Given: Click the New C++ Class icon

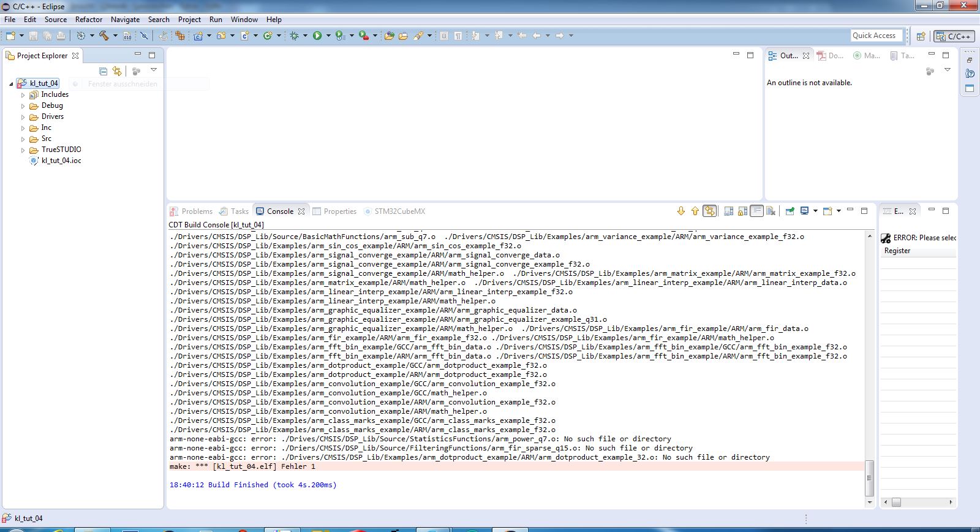Looking at the screenshot, I should (267, 36).
